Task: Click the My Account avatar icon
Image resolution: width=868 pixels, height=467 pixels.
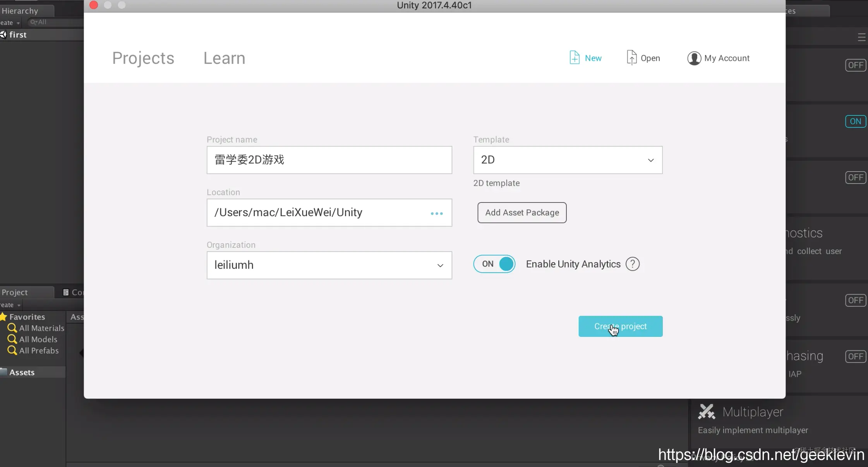Action: coord(694,58)
